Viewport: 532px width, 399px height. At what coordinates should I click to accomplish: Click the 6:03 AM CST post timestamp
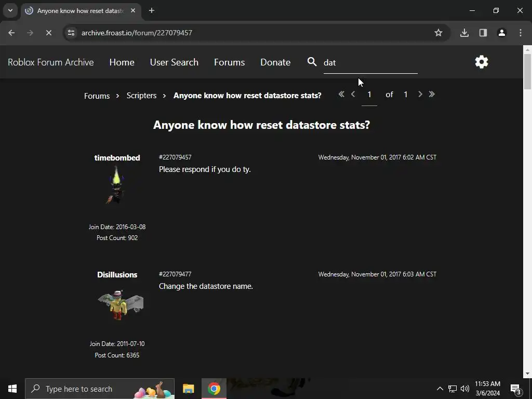(x=377, y=274)
